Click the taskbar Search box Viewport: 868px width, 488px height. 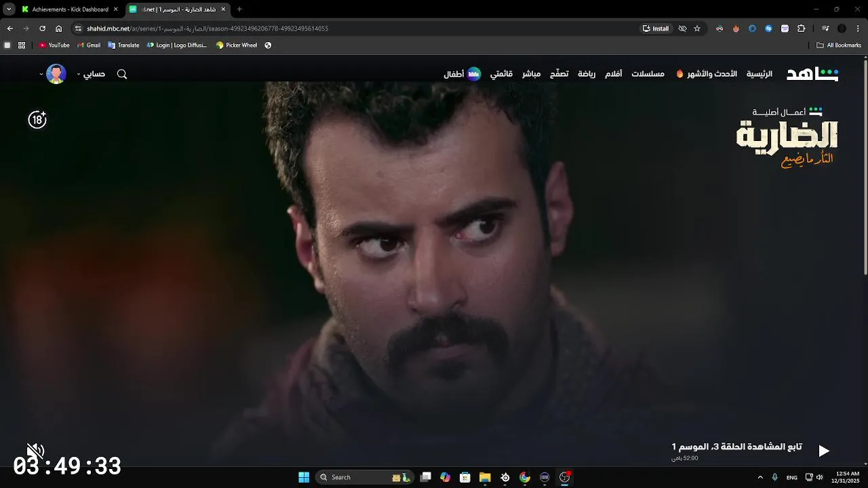click(366, 477)
